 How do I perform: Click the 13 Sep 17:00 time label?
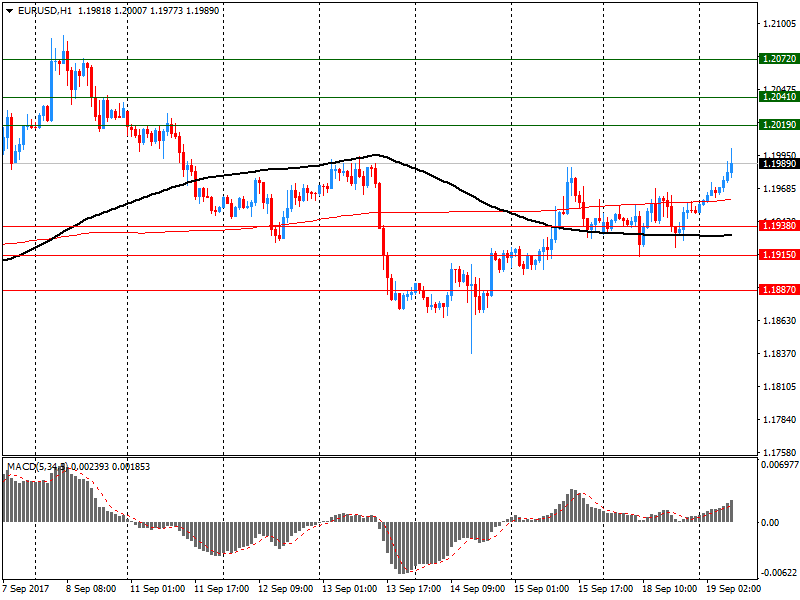tap(413, 589)
